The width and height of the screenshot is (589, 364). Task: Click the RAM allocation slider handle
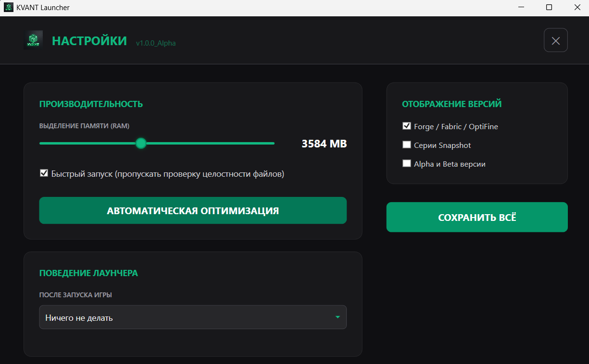point(140,143)
